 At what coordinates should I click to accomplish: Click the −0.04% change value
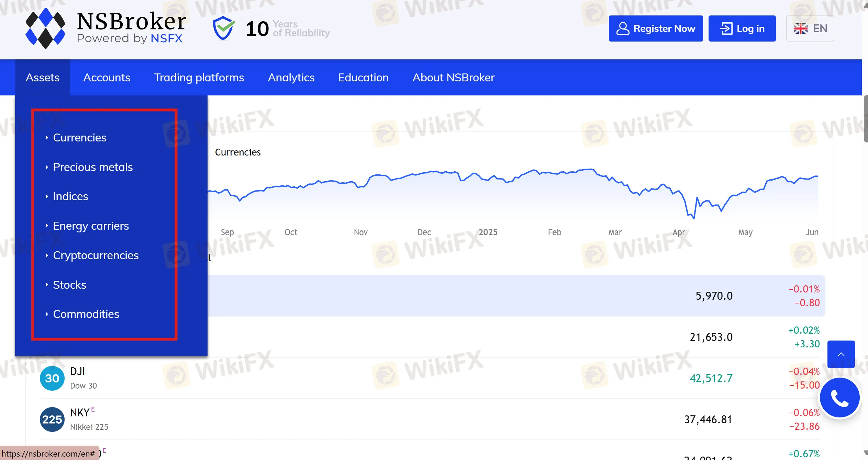click(804, 371)
